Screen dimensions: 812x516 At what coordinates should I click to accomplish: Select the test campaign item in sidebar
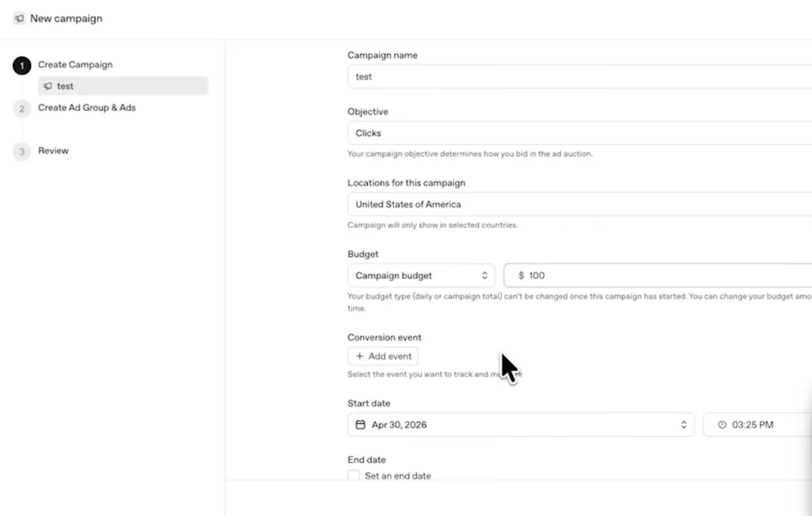pos(123,86)
